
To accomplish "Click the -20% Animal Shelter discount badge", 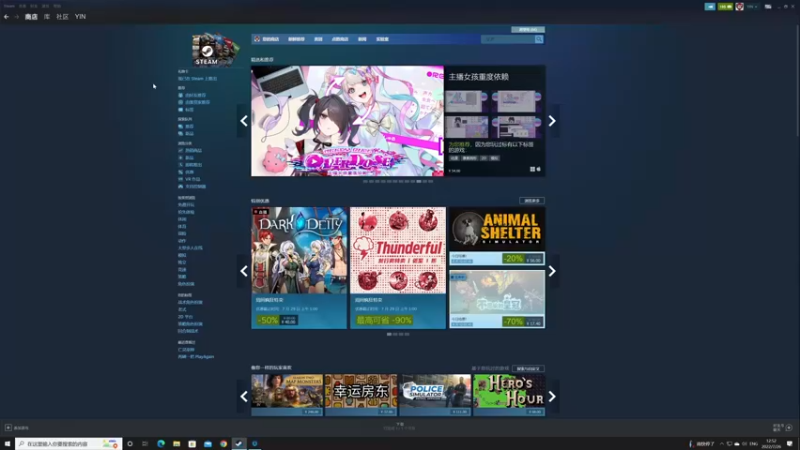I will tap(513, 259).
